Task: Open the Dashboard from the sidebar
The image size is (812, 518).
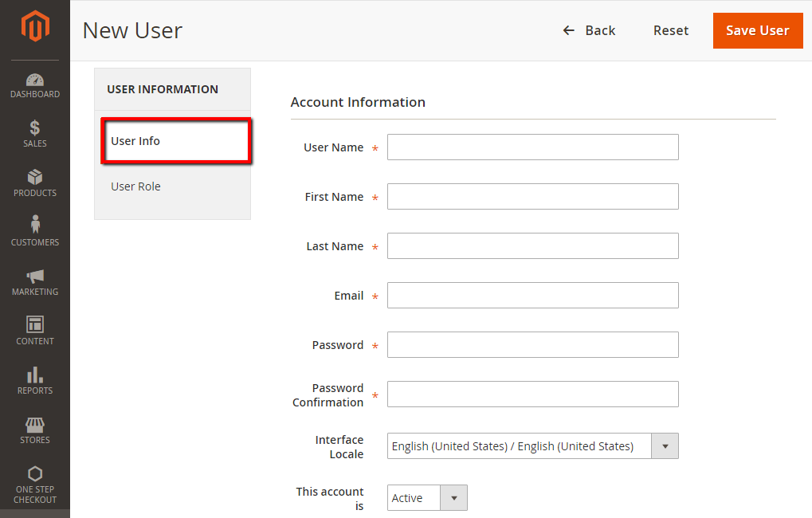Action: [x=34, y=84]
